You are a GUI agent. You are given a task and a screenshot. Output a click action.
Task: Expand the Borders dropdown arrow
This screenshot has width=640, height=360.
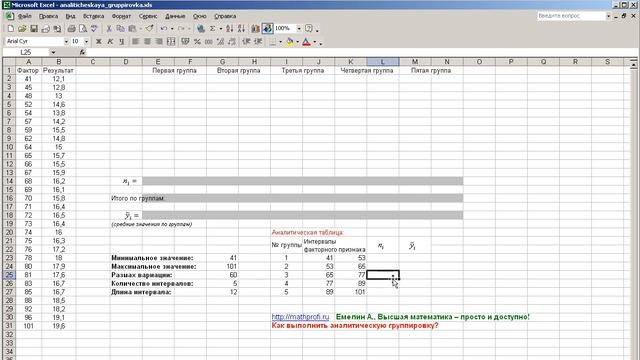pos(280,42)
